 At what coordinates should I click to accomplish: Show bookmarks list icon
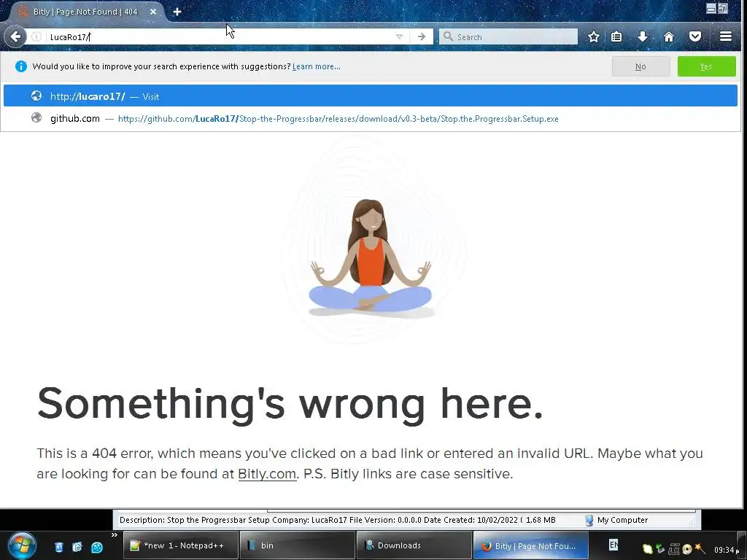pos(616,36)
